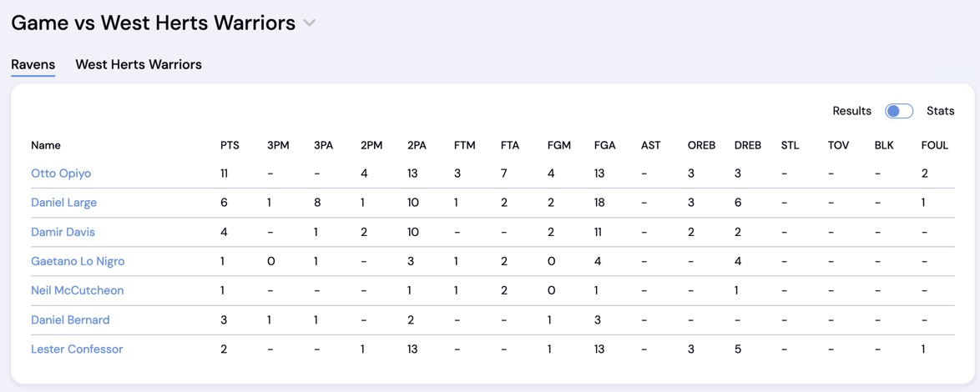Open the West Herts Warriors tab
Image resolution: width=980 pixels, height=392 pixels.
point(139,65)
